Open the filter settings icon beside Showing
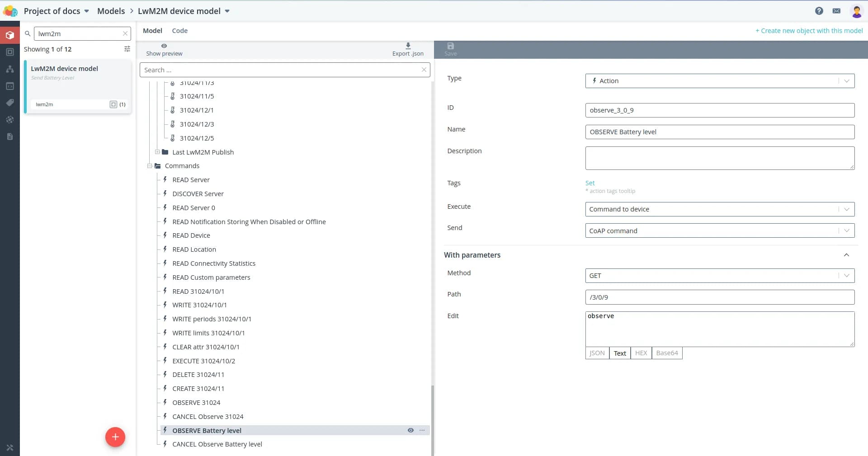 click(127, 49)
